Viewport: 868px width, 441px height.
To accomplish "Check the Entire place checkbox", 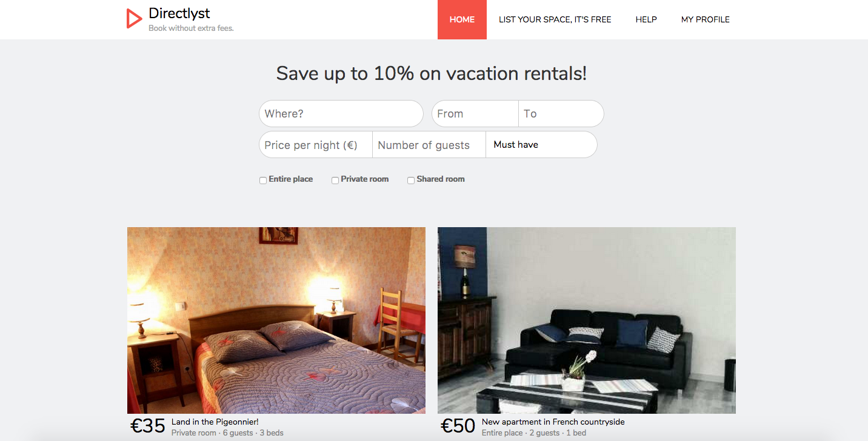I will click(x=263, y=181).
